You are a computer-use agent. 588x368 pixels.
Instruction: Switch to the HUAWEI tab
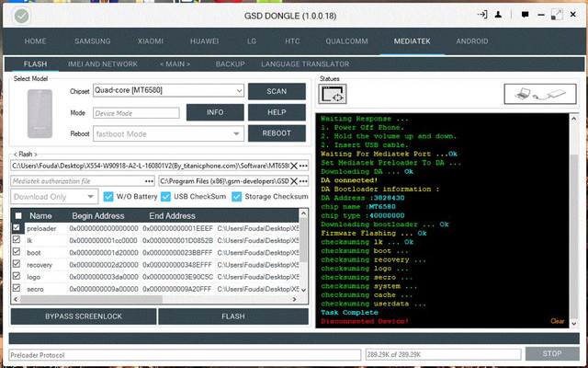(204, 41)
